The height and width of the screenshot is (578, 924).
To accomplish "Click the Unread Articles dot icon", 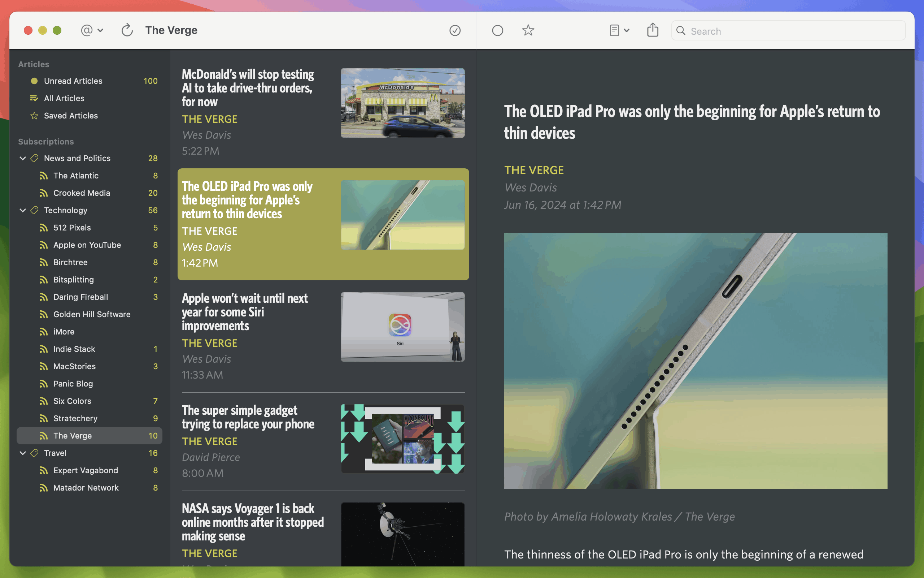I will point(34,81).
